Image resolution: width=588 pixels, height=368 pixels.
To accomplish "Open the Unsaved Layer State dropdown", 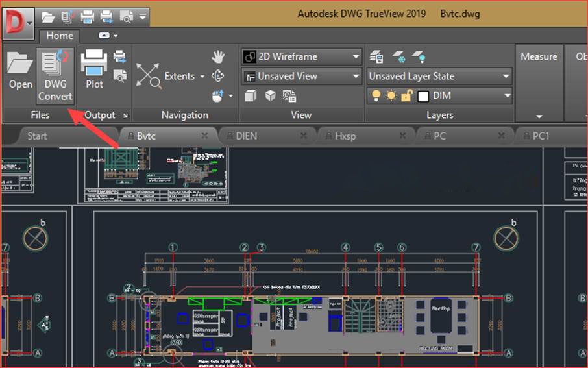I will [x=439, y=77].
